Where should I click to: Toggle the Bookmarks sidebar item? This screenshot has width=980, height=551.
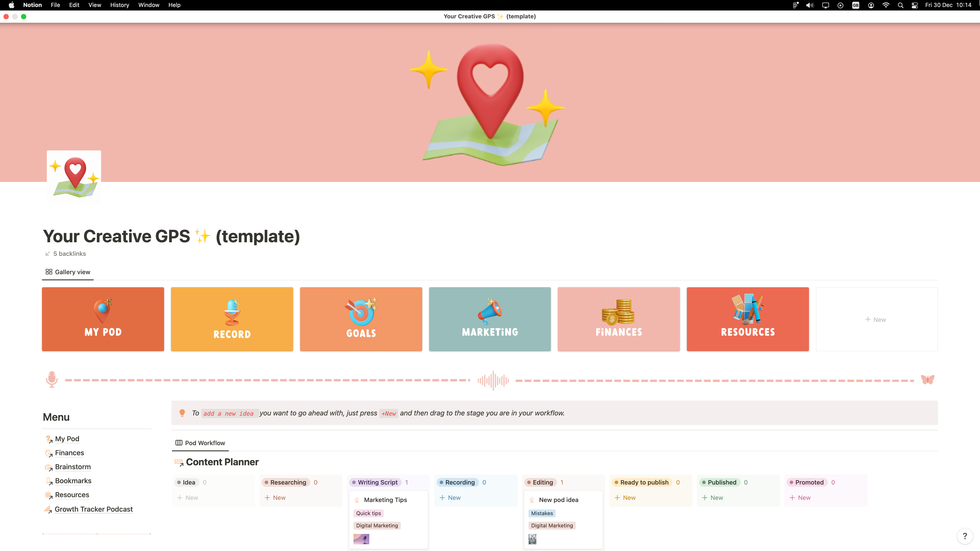point(73,480)
